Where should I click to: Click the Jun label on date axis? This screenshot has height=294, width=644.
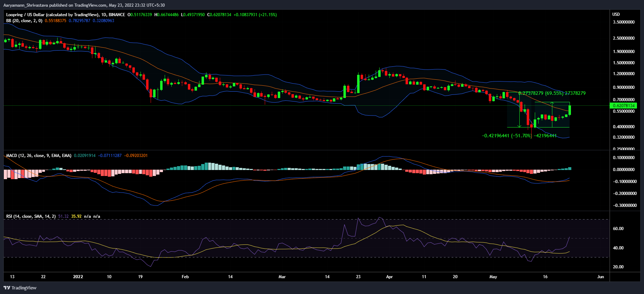point(600,277)
